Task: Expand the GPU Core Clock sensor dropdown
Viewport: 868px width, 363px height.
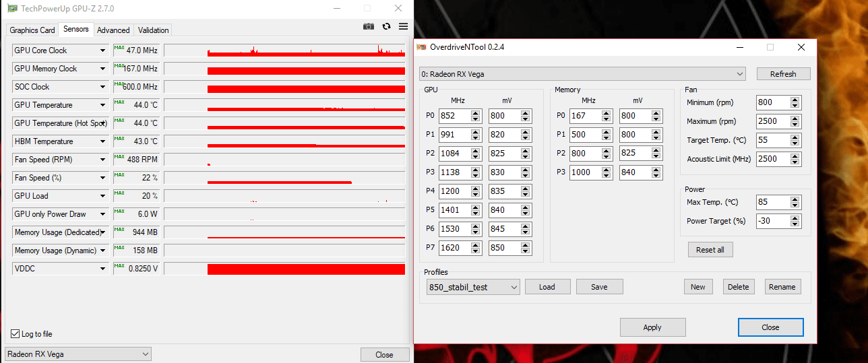Action: (102, 51)
